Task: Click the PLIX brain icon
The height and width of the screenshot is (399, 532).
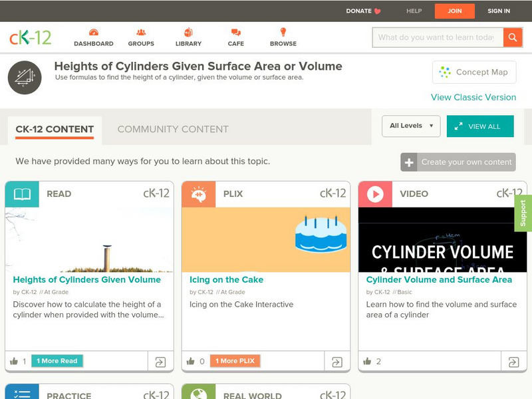Action: tap(198, 194)
